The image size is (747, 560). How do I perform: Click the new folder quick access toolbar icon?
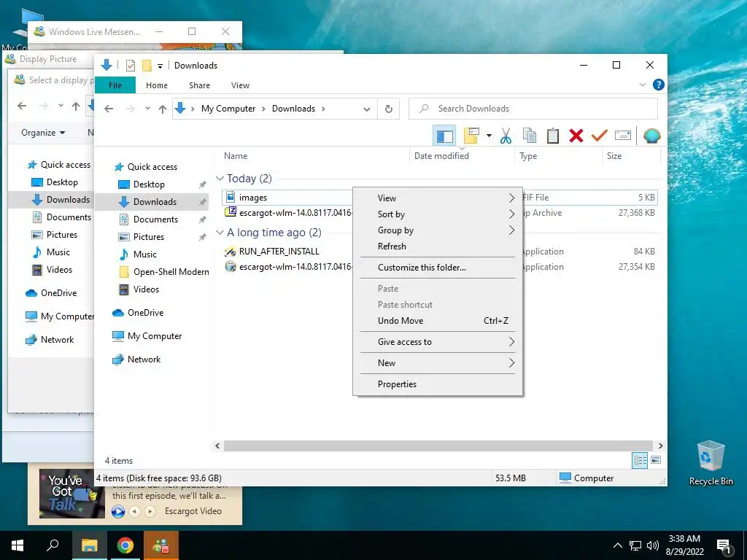point(147,66)
